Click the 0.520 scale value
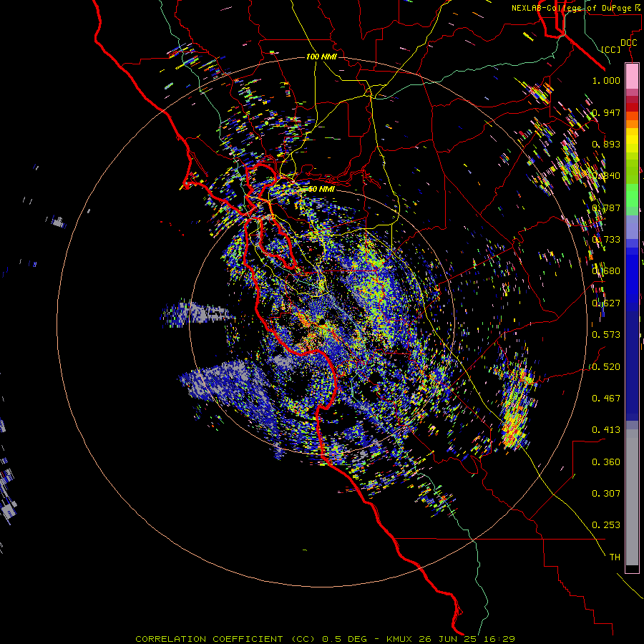The width and height of the screenshot is (644, 644). pos(606,366)
